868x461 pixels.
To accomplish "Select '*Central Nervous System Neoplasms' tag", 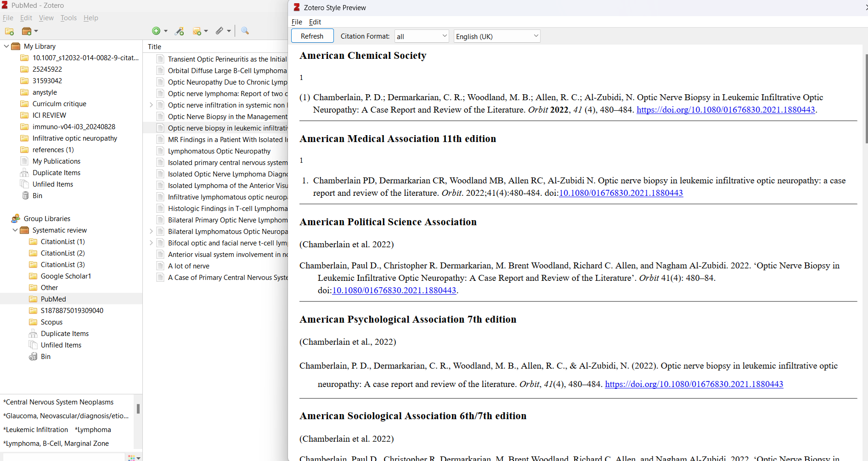I will point(58,402).
